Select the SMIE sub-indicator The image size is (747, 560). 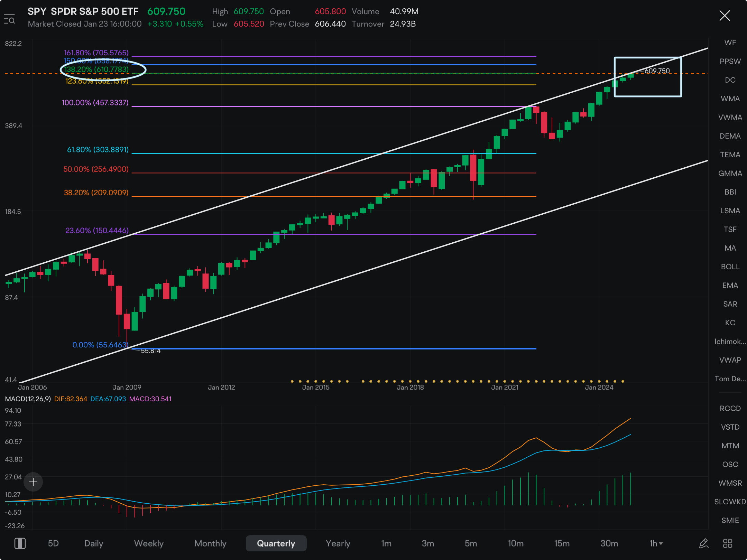(730, 521)
